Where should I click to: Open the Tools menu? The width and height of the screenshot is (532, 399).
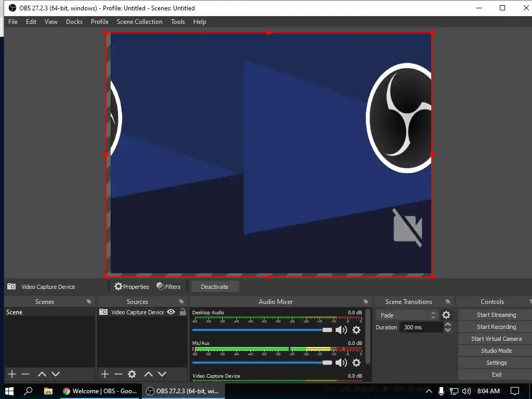click(178, 22)
